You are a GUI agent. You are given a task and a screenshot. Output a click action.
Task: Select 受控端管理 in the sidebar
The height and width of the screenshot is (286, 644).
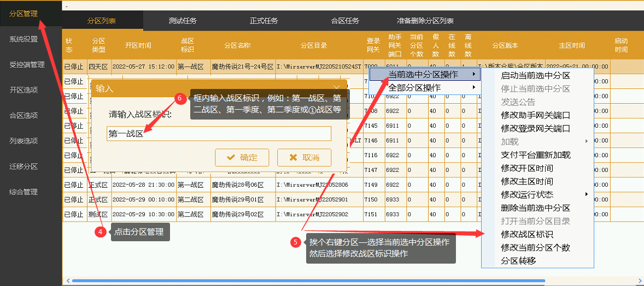tap(27, 65)
